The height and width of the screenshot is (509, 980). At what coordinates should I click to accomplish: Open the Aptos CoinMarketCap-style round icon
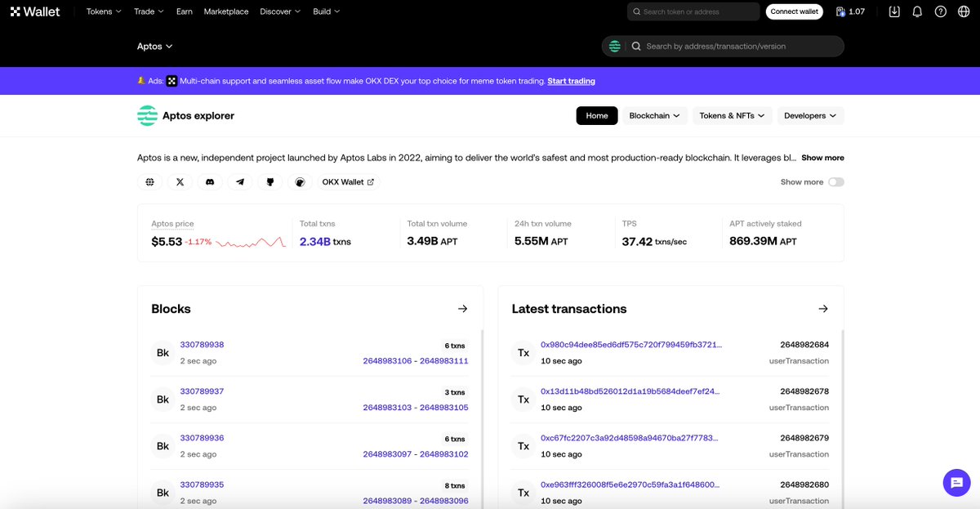pos(300,182)
